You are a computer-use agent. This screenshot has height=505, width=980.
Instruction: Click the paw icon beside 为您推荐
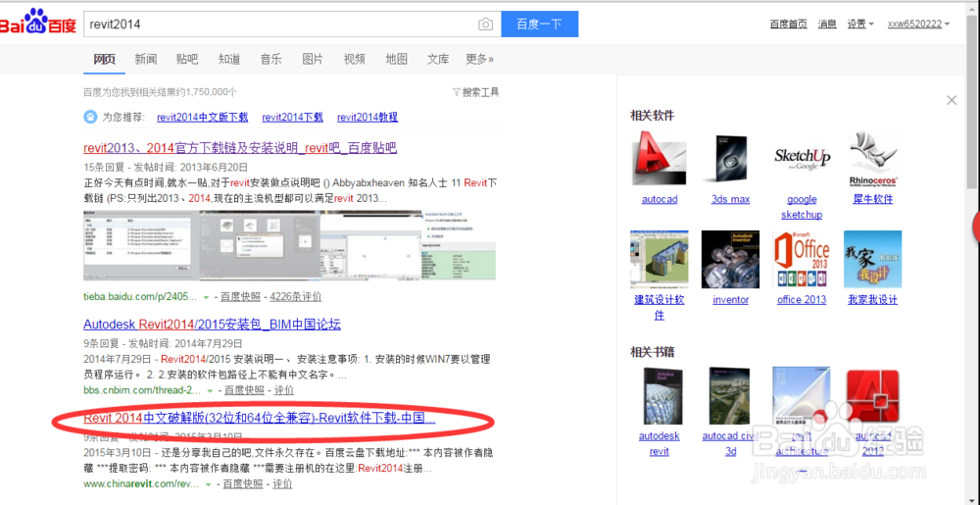90,117
